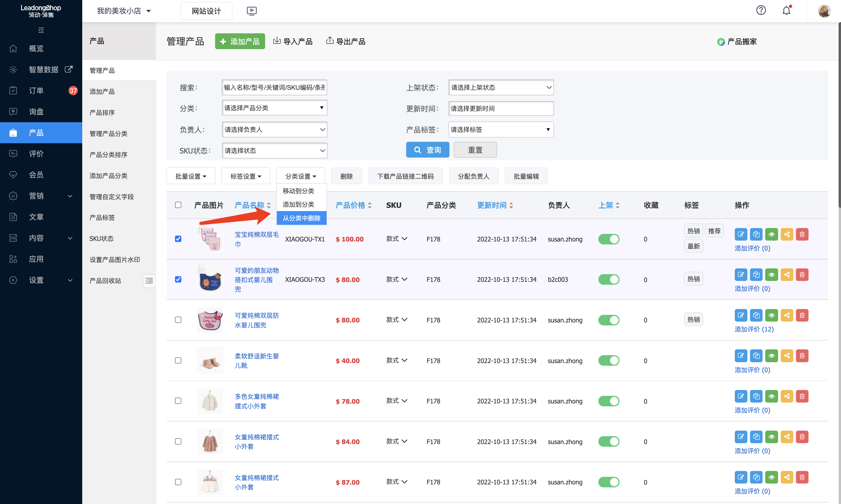Image resolution: width=841 pixels, height=504 pixels.
Task: Edit 宝宝纯棉双层毛巾 with the pencil icon
Action: tap(741, 234)
